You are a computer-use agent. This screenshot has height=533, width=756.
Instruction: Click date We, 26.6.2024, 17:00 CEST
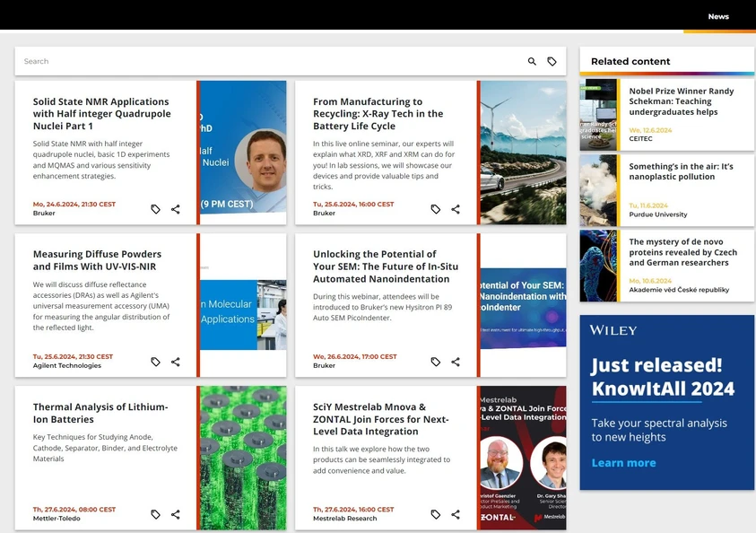[355, 356]
